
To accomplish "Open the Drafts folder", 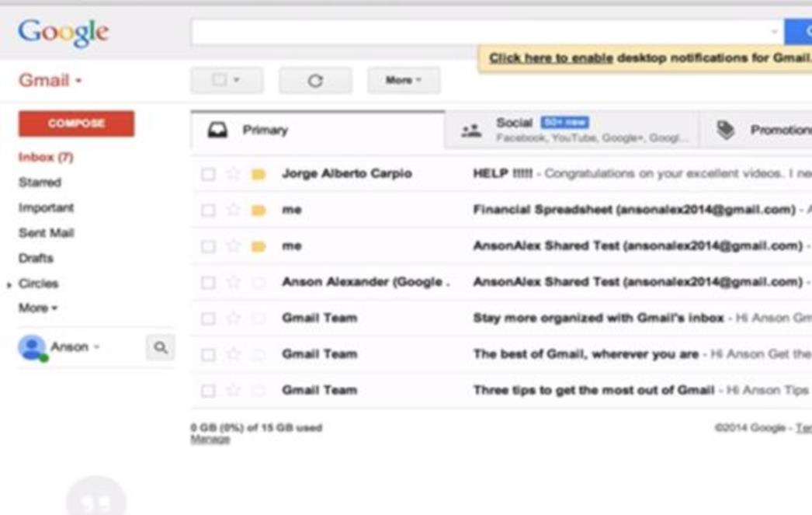I will point(36,258).
